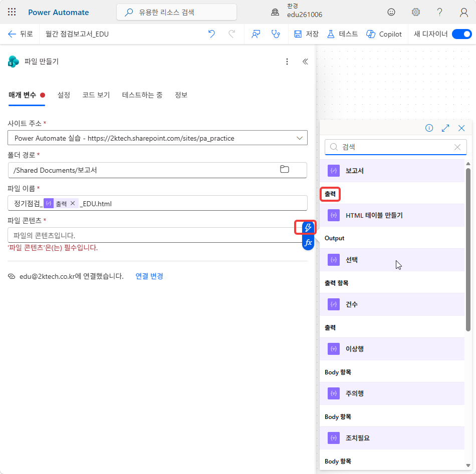Click the 파일 콘텐츠 input field
Screen dimensions: 476x474
pyautogui.click(x=154, y=235)
